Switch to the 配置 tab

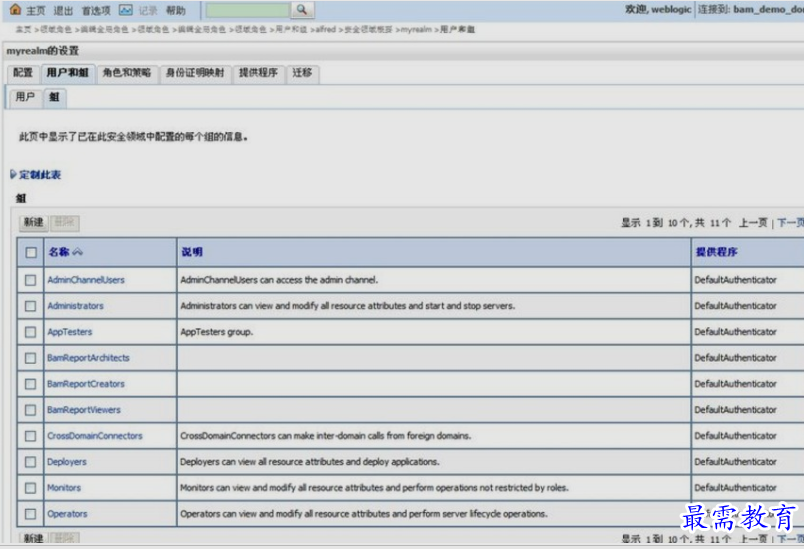23,73
